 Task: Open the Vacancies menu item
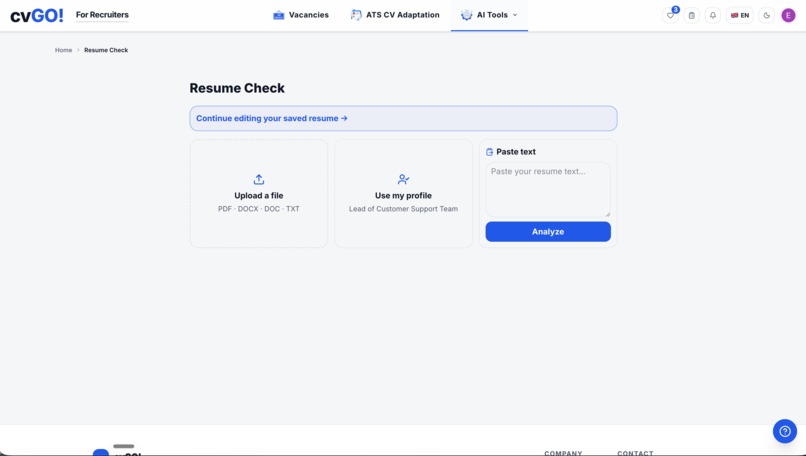[x=301, y=15]
